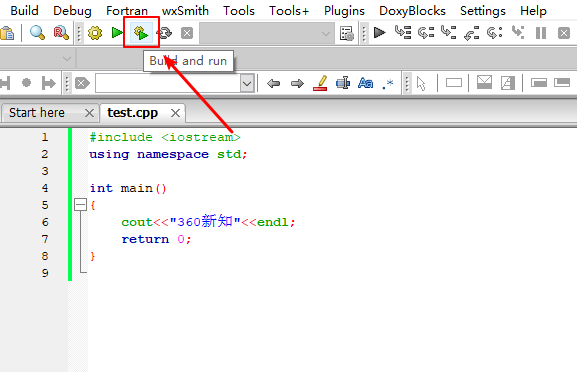The image size is (577, 372).
Task: Click the Paste clipboard icon
Action: point(7,33)
